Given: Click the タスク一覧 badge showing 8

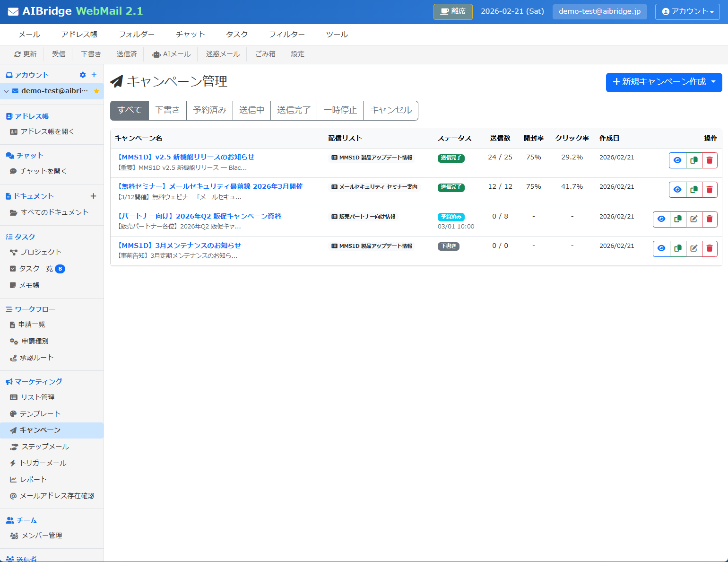Looking at the screenshot, I should [x=61, y=269].
